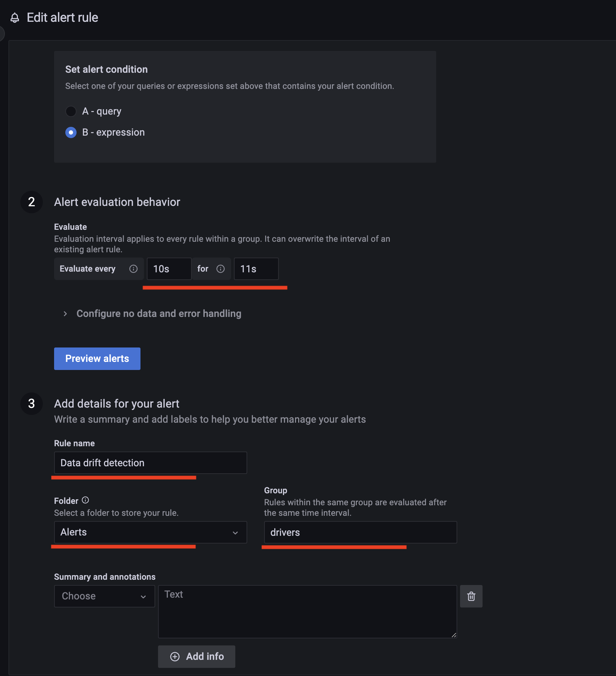This screenshot has height=676, width=616.
Task: Click the bell icon beside Edit alert rule
Action: click(x=15, y=18)
